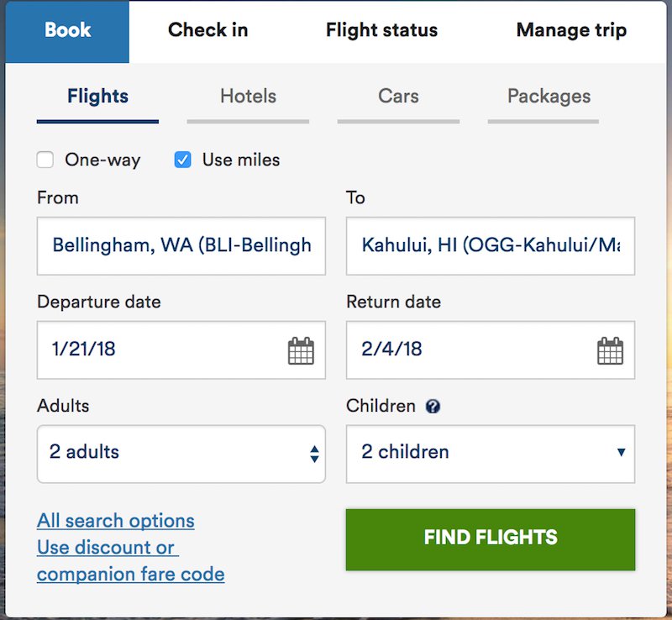Select the Book tab
Viewport: 672px width, 620px height.
coord(67,32)
